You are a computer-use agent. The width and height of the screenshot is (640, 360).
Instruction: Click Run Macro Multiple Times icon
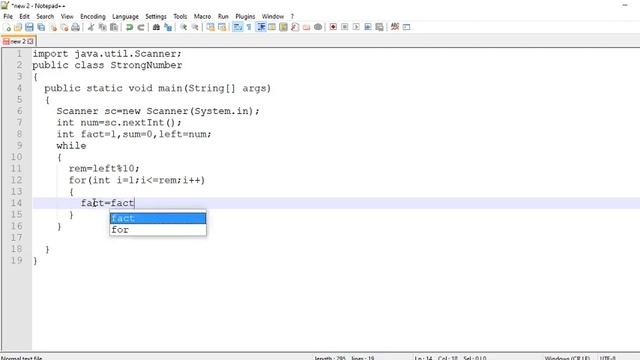368,27
